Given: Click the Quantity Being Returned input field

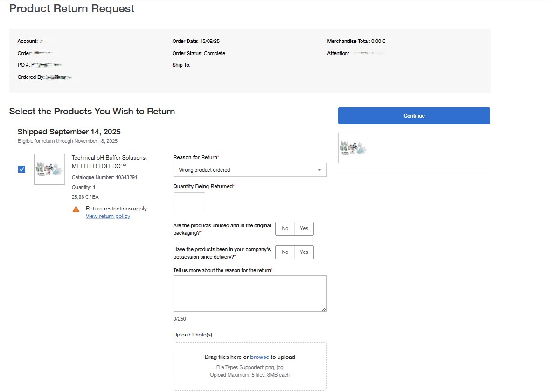Looking at the screenshot, I should click(189, 201).
